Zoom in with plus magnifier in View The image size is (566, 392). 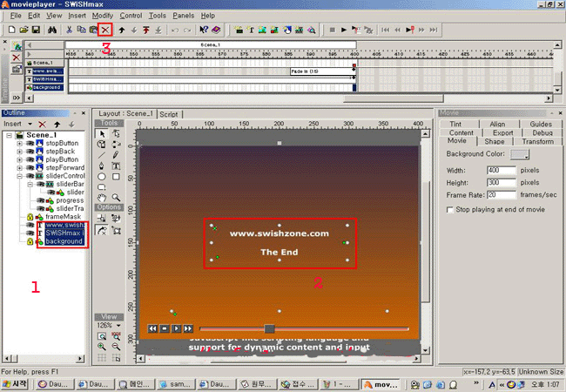click(102, 347)
